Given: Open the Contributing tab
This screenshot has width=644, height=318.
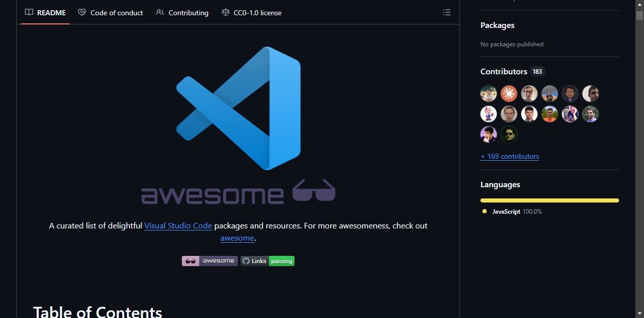Looking at the screenshot, I should coord(182,12).
